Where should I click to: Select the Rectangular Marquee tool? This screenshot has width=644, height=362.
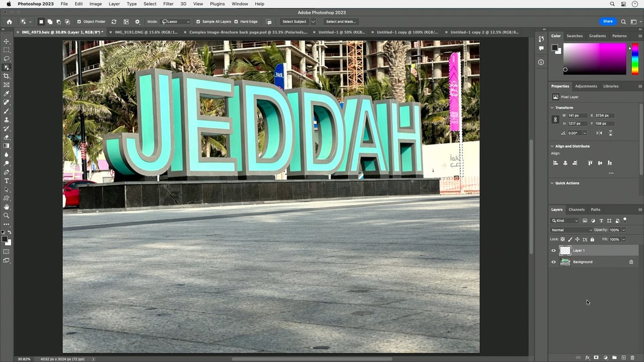coord(7,50)
